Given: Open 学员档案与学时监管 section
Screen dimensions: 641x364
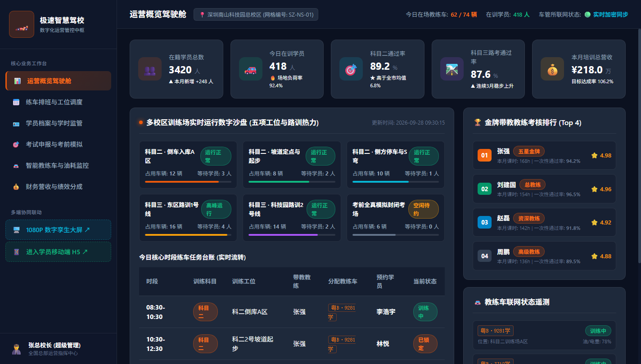Looking at the screenshot, I should pos(59,123).
